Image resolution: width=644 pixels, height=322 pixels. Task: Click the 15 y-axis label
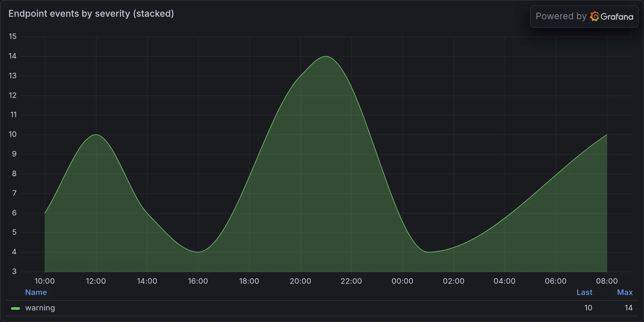point(13,36)
